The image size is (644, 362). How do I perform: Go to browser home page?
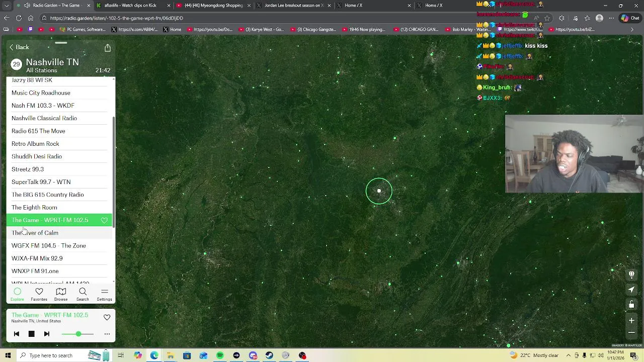coord(31,18)
